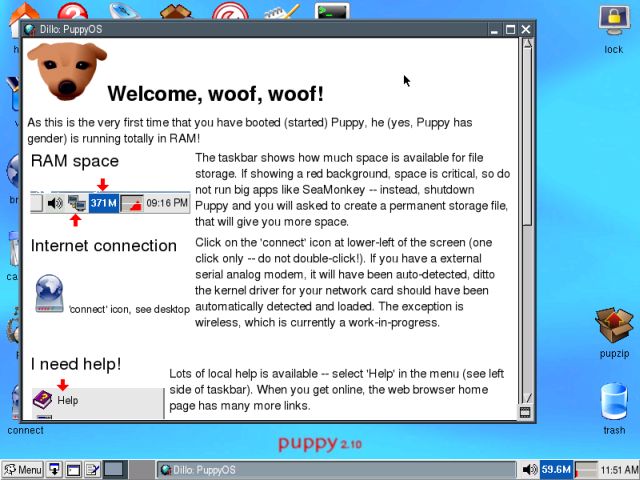Open the red swirl desktop icon at the top
The height and width of the screenshot is (480, 640).
coord(230,11)
